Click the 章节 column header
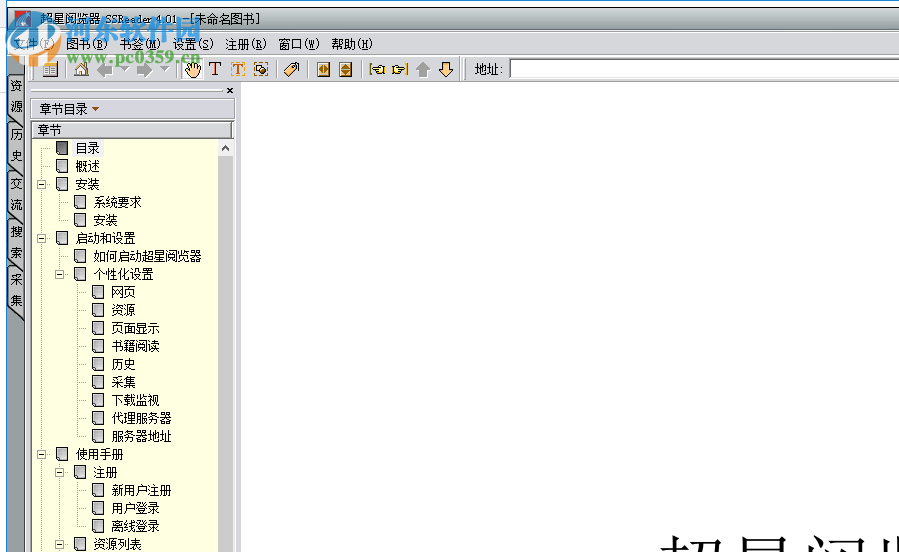 point(132,130)
